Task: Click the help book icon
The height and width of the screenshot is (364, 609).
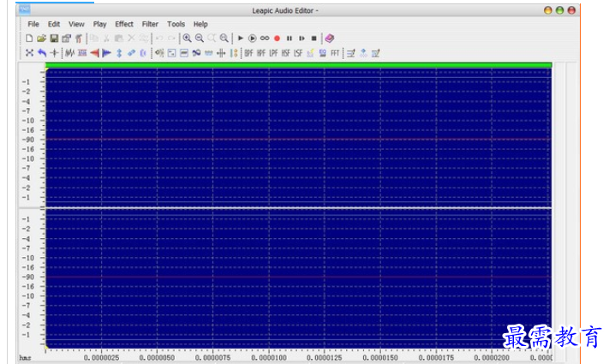Action: 331,39
